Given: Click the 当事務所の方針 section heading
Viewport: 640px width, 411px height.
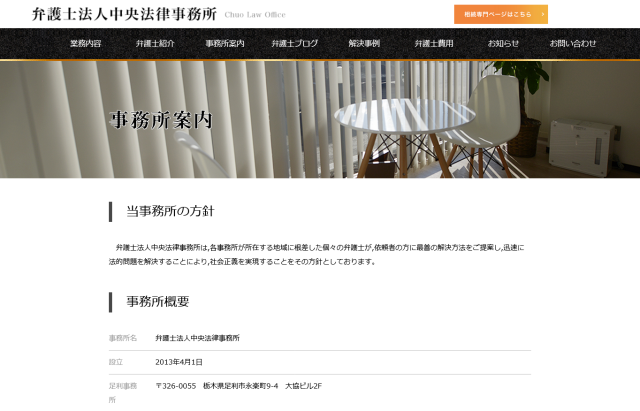Looking at the screenshot, I should (x=170, y=211).
